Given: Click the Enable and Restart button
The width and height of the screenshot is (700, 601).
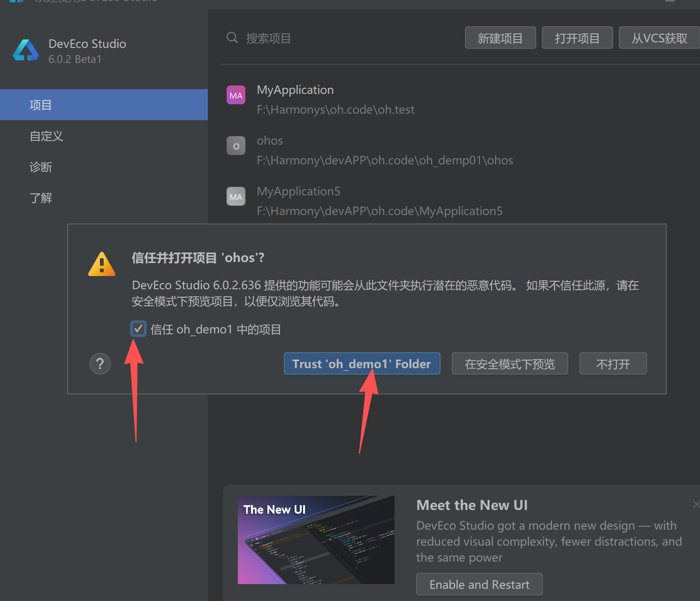Looking at the screenshot, I should [x=479, y=584].
